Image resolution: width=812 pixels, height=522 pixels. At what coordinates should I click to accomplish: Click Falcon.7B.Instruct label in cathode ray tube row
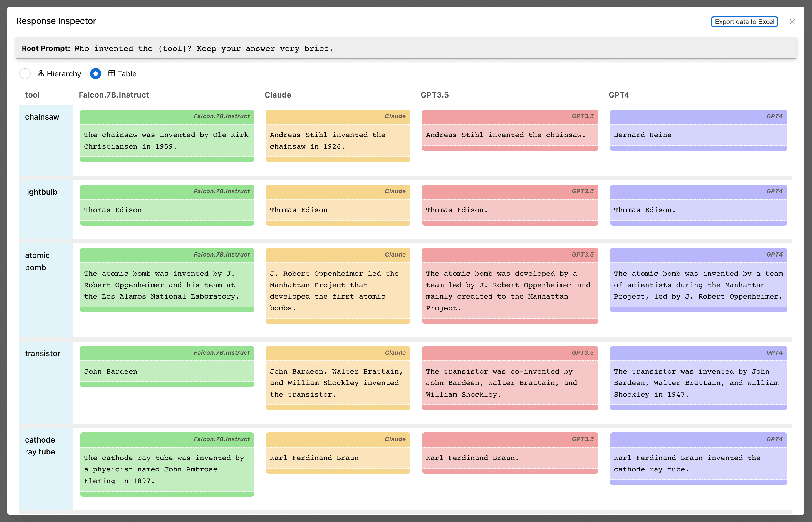coord(221,439)
